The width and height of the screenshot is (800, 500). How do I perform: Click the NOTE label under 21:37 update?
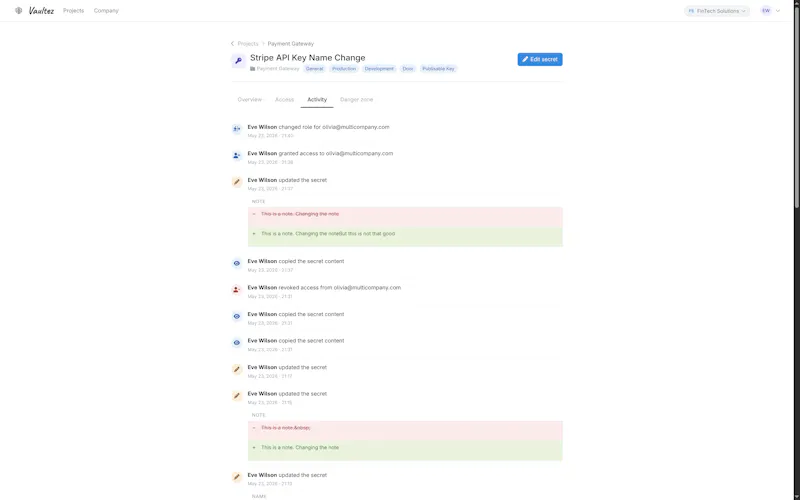pyautogui.click(x=259, y=202)
